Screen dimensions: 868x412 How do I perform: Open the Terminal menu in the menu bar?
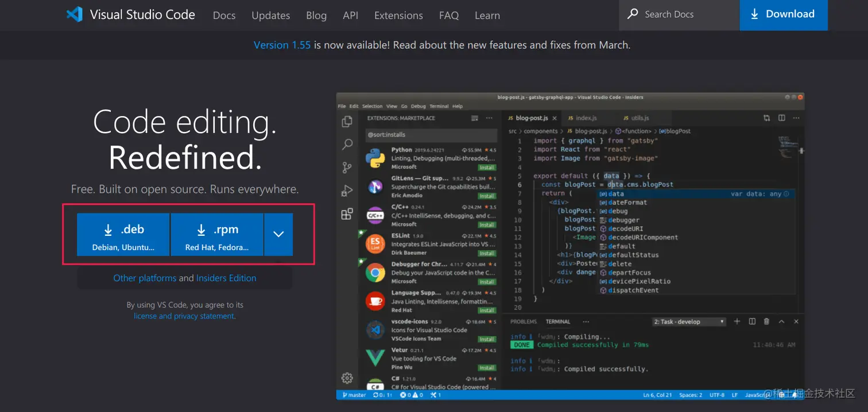click(439, 106)
